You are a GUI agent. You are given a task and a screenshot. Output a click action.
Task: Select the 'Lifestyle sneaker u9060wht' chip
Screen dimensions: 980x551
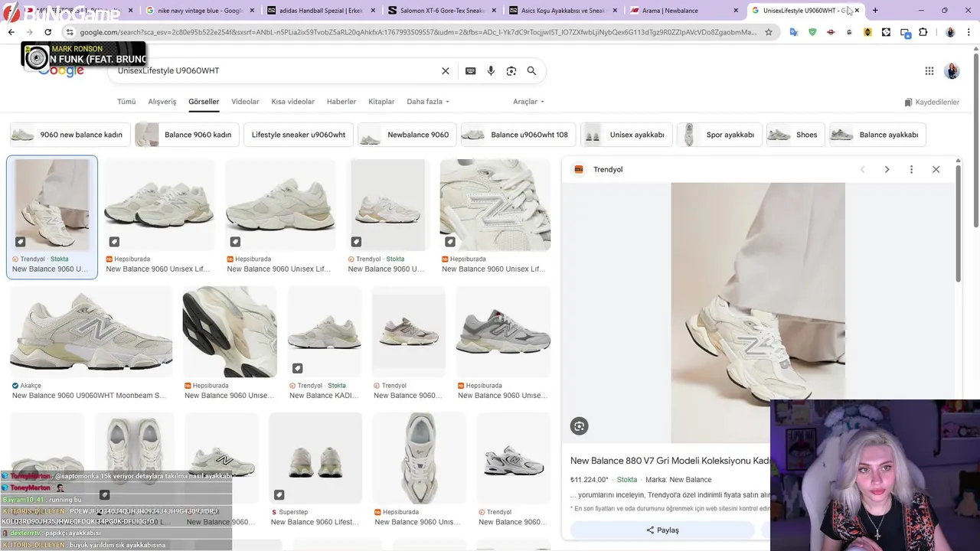coord(299,135)
